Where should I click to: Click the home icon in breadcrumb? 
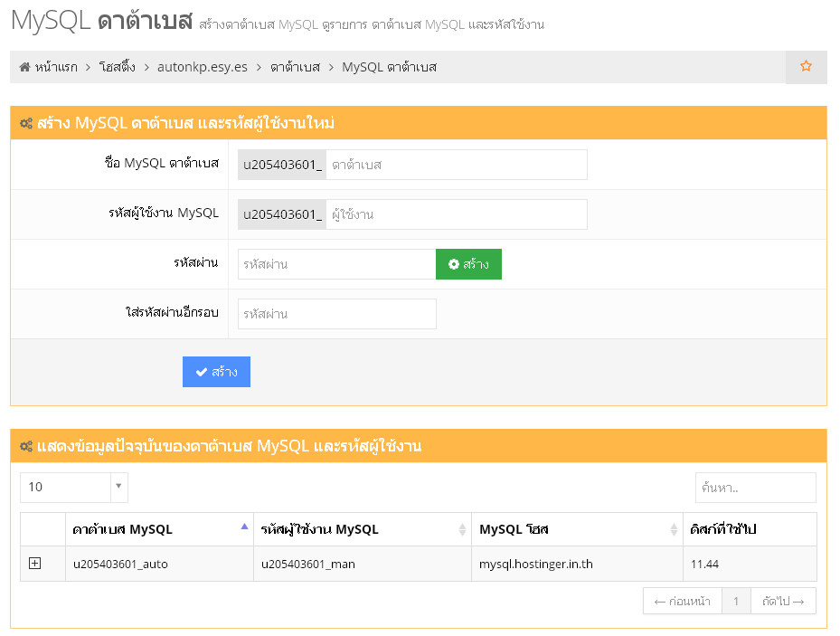point(25,67)
